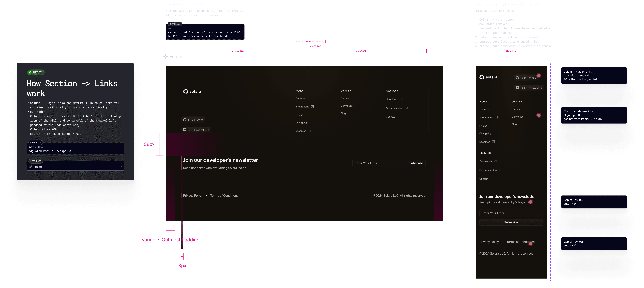Click the Footer component diamond icon

[165, 57]
